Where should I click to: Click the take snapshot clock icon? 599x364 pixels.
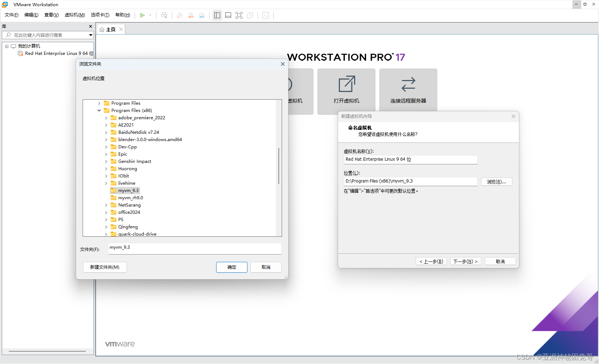pyautogui.click(x=179, y=15)
